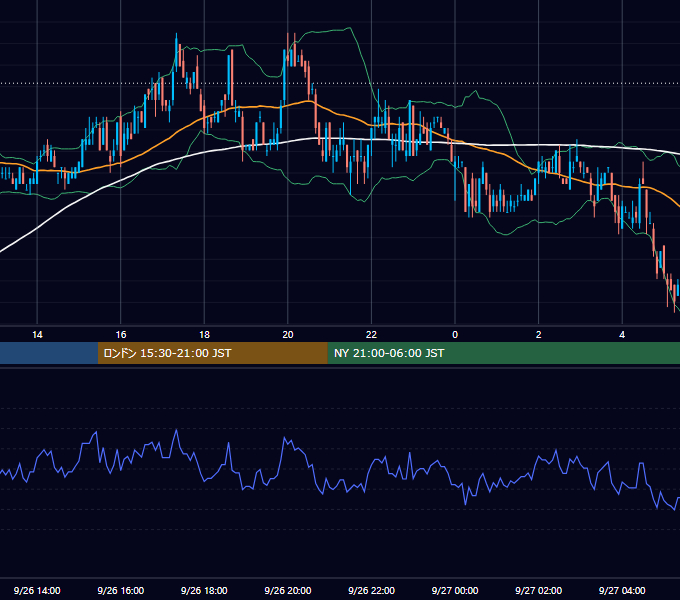This screenshot has height=600, width=680.
Task: Click the 9/26 14:00 date label
Action: coord(37,590)
